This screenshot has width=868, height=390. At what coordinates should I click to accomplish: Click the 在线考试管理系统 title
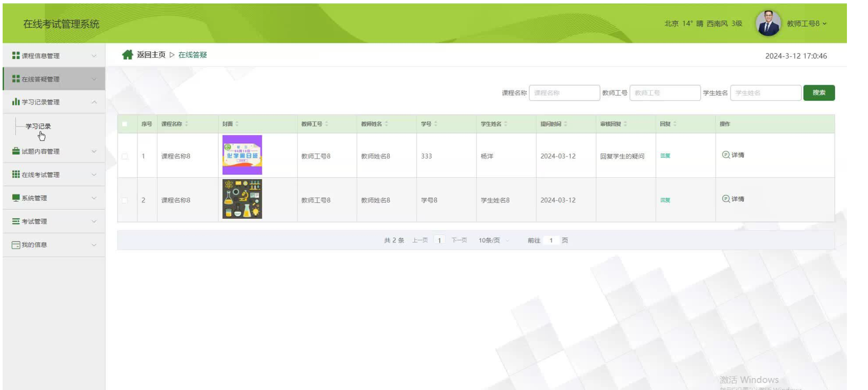61,24
